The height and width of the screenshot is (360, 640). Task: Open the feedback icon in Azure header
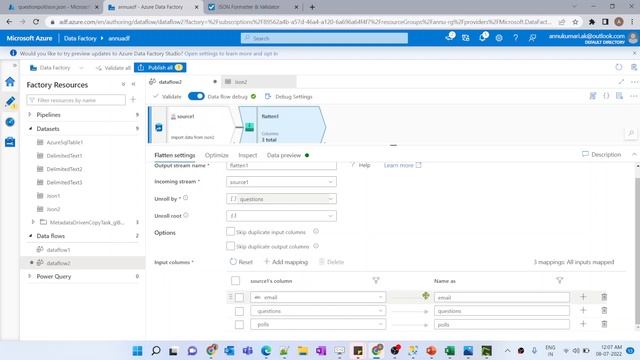point(532,38)
